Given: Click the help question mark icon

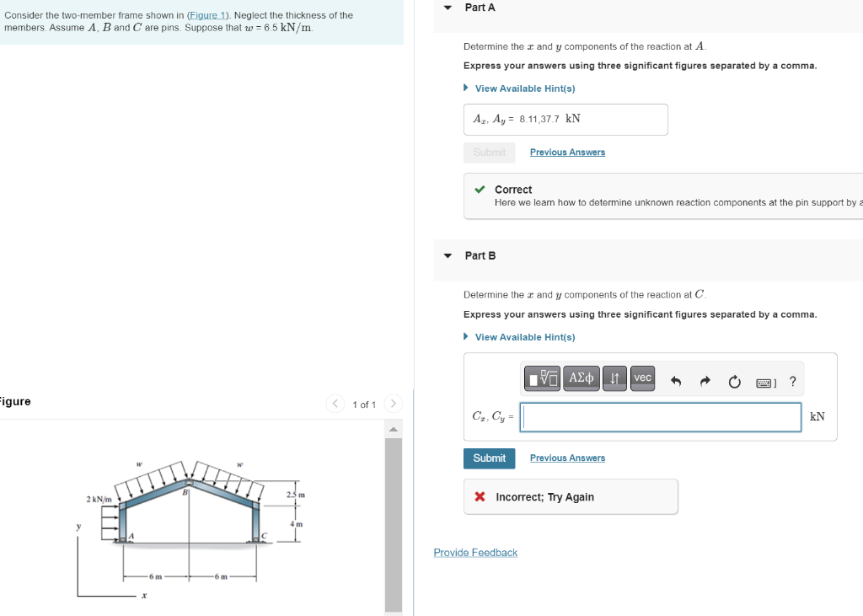Looking at the screenshot, I should click(x=792, y=381).
